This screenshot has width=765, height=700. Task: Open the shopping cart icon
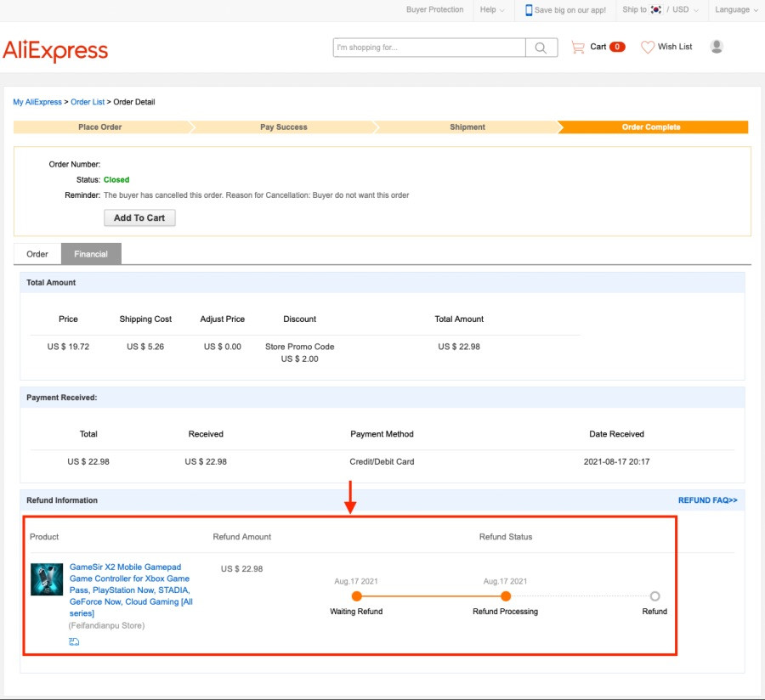point(578,47)
